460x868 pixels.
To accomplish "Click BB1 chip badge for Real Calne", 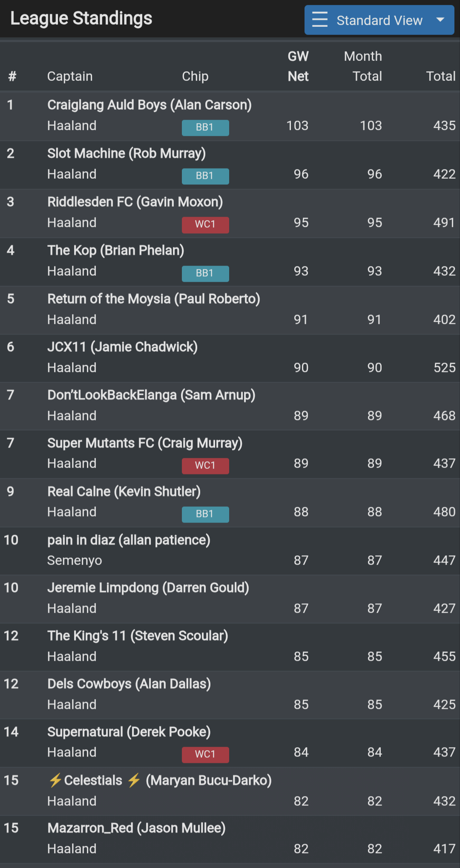I will point(205,514).
